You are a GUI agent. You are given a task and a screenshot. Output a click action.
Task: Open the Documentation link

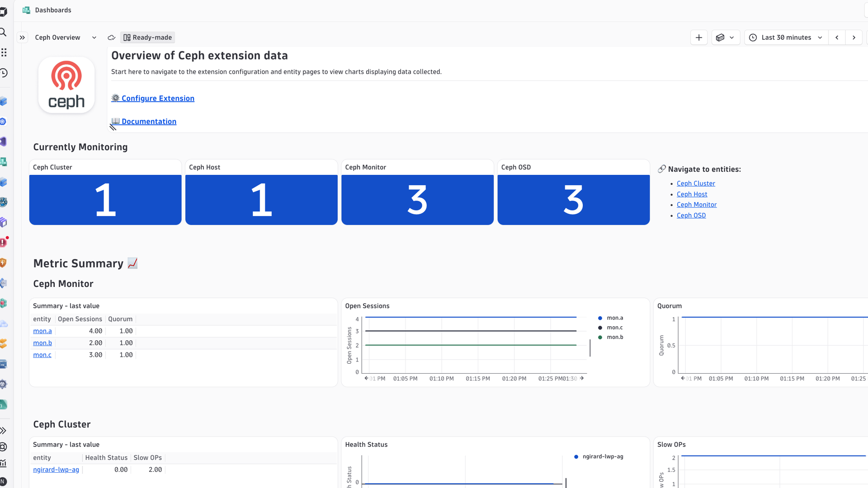pyautogui.click(x=149, y=121)
